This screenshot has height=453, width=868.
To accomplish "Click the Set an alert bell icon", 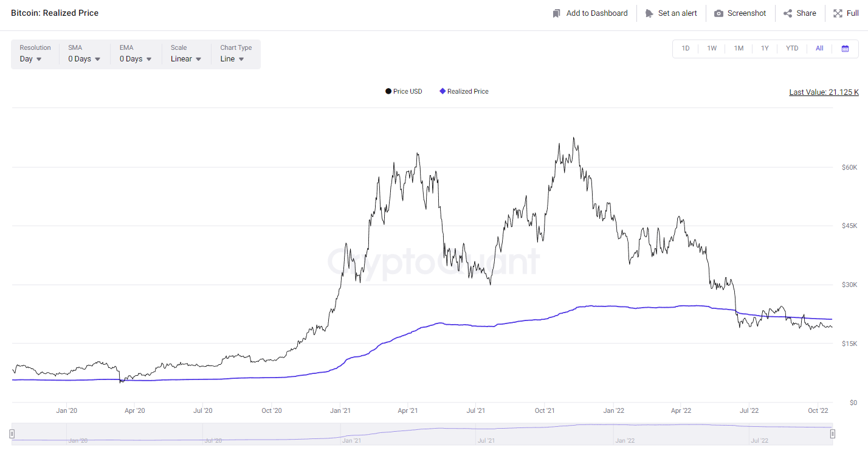I will (x=649, y=13).
